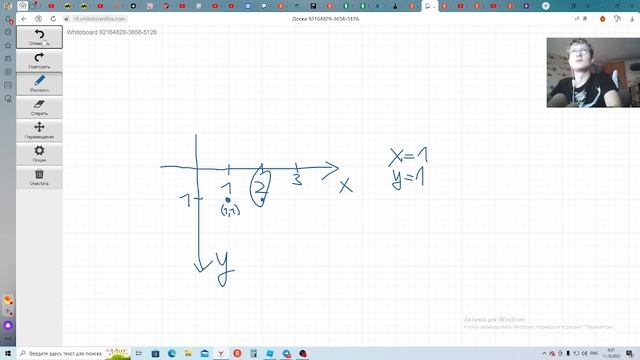640x360 pixels.
Task: Click the Yandex Browser taskbar icon
Action: tap(221, 353)
